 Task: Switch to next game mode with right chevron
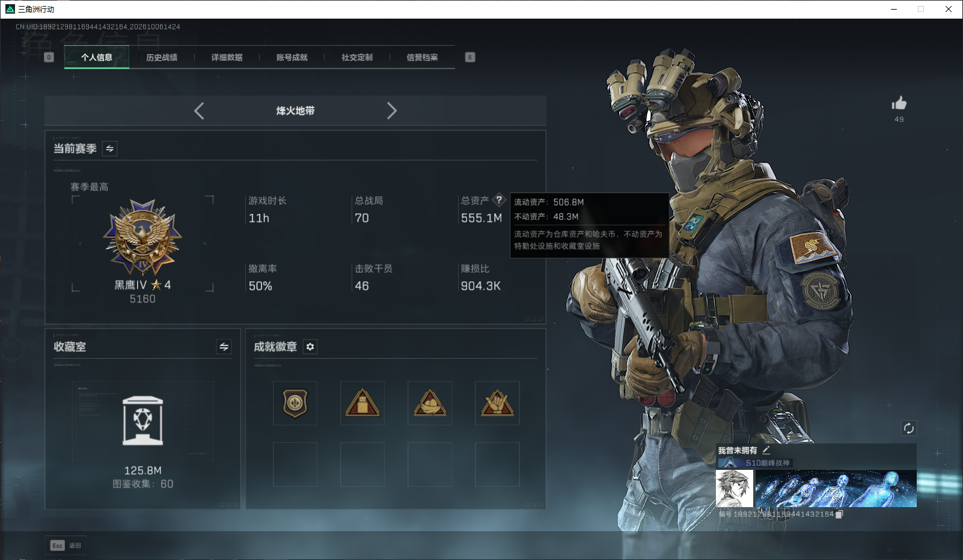(x=392, y=111)
